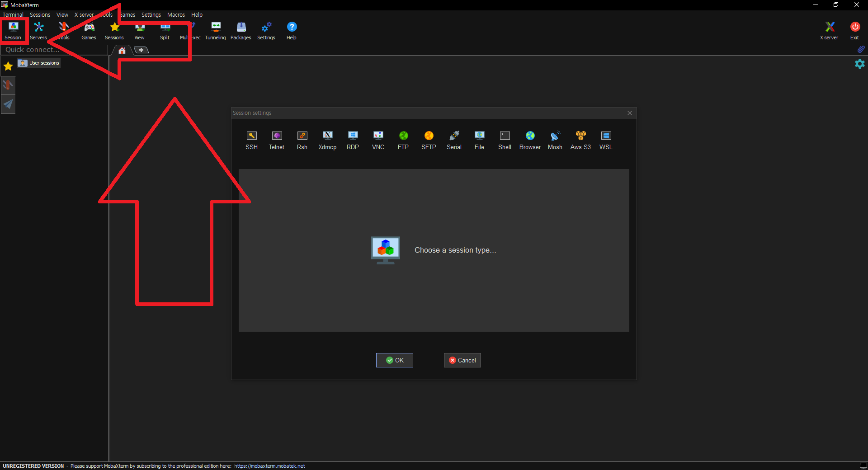Open the Settings gears toolbar icon
Image resolution: width=868 pixels, height=470 pixels.
pos(266,31)
